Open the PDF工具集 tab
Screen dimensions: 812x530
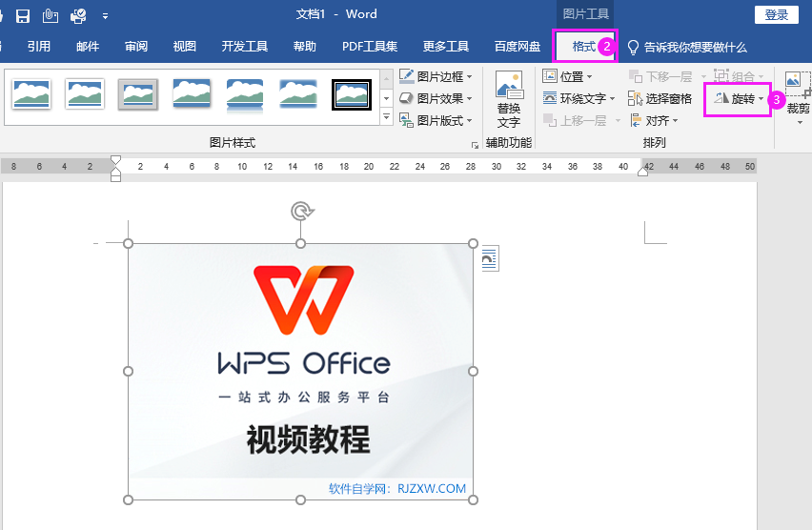coord(370,47)
